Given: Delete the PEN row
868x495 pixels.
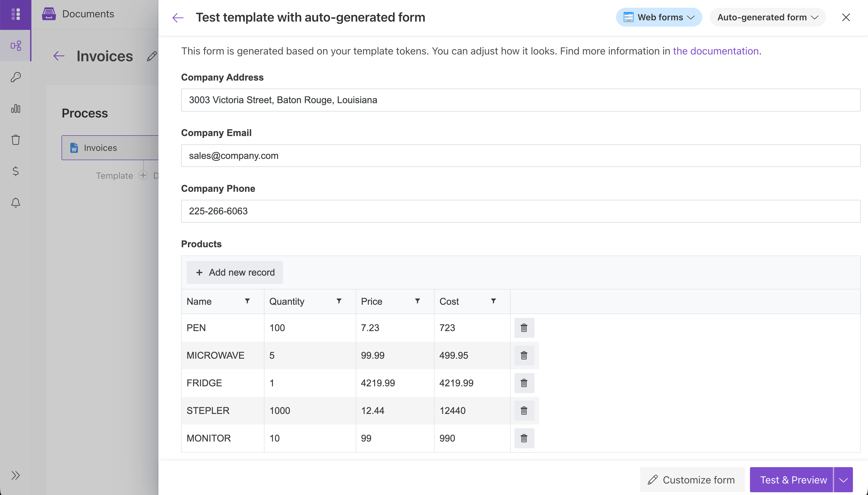Looking at the screenshot, I should [x=524, y=328].
